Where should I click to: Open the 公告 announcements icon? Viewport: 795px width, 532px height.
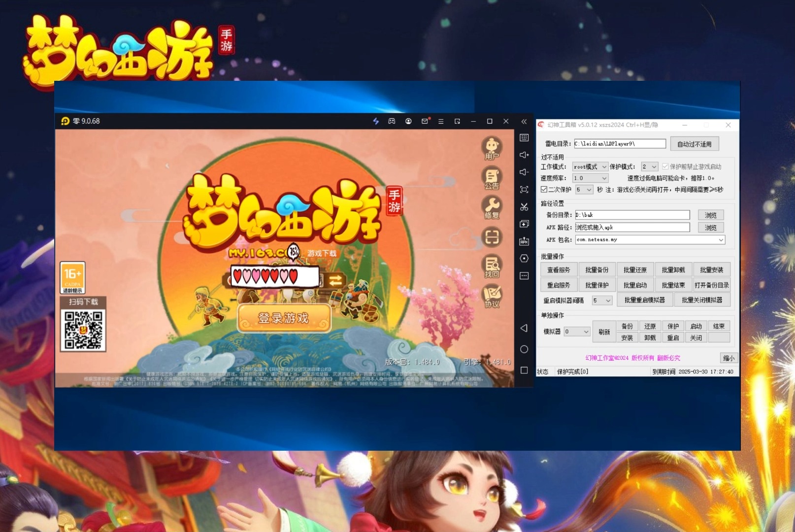[492, 177]
